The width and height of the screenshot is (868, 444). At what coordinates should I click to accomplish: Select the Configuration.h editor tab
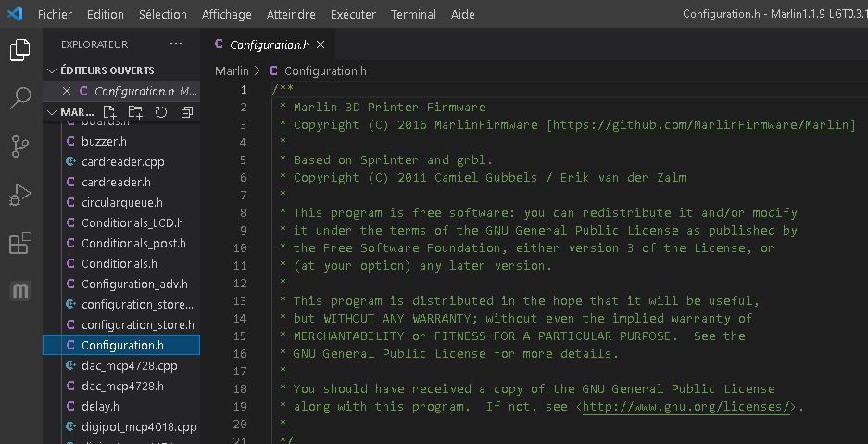click(268, 44)
